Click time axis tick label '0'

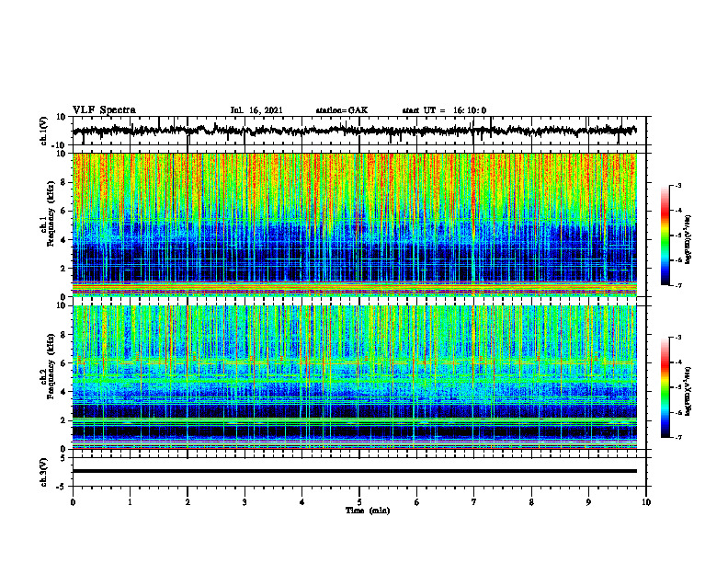coord(73,502)
